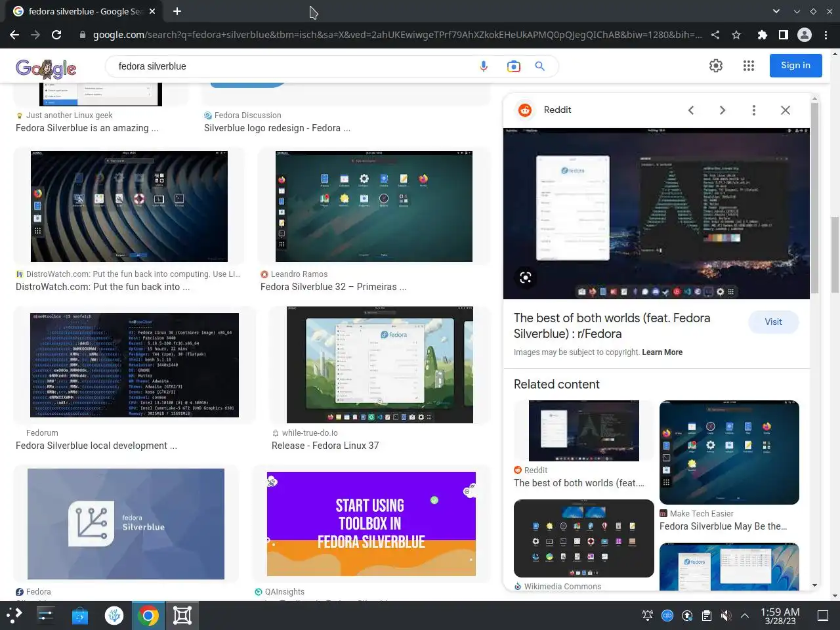The width and height of the screenshot is (840, 630).
Task: Click 'Fedora Silverblue is an amazing' caption
Action: pyautogui.click(x=87, y=128)
